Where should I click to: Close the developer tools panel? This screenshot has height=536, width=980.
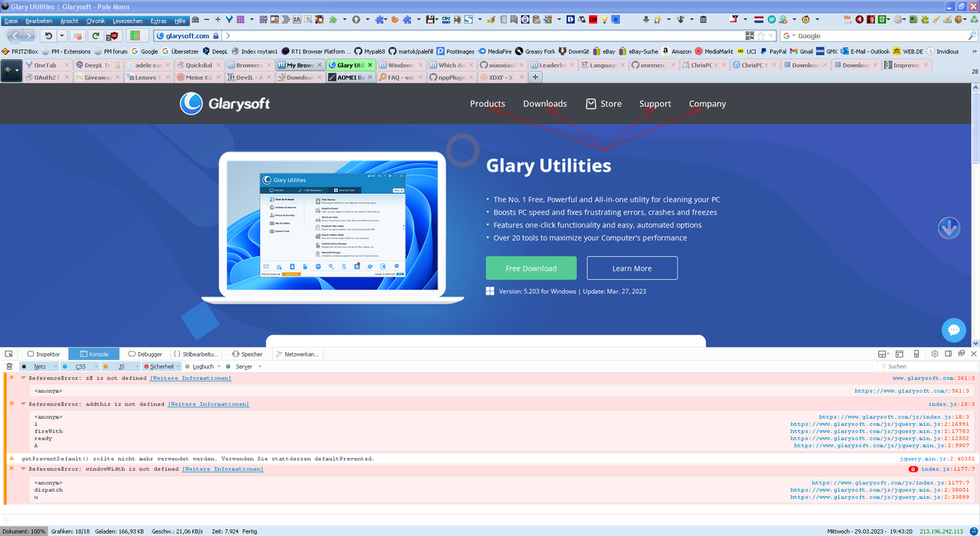tap(972, 354)
